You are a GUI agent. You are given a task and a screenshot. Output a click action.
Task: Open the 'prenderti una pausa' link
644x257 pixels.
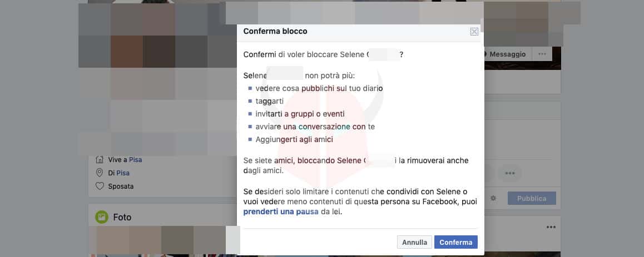[x=281, y=211]
